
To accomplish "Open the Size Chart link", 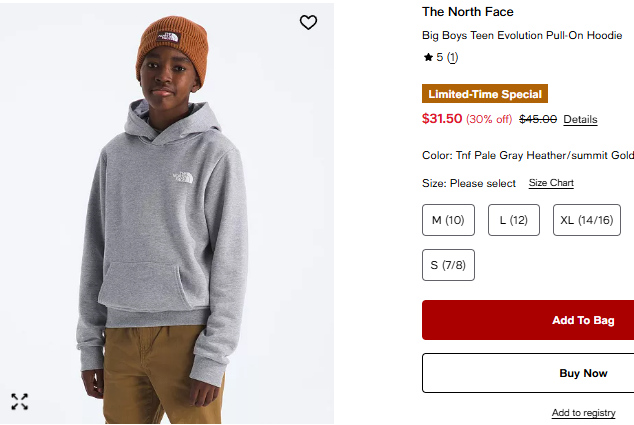I will coord(551,183).
